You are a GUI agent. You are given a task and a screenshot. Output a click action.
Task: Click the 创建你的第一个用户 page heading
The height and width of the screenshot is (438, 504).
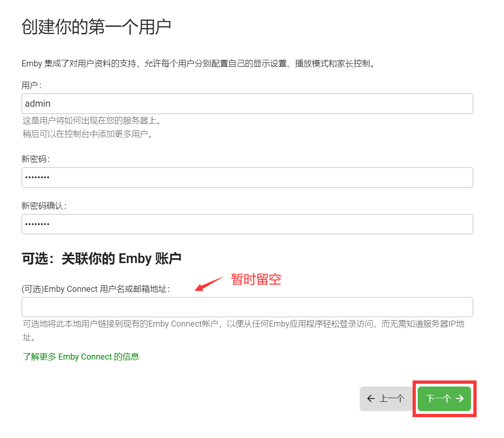click(97, 27)
